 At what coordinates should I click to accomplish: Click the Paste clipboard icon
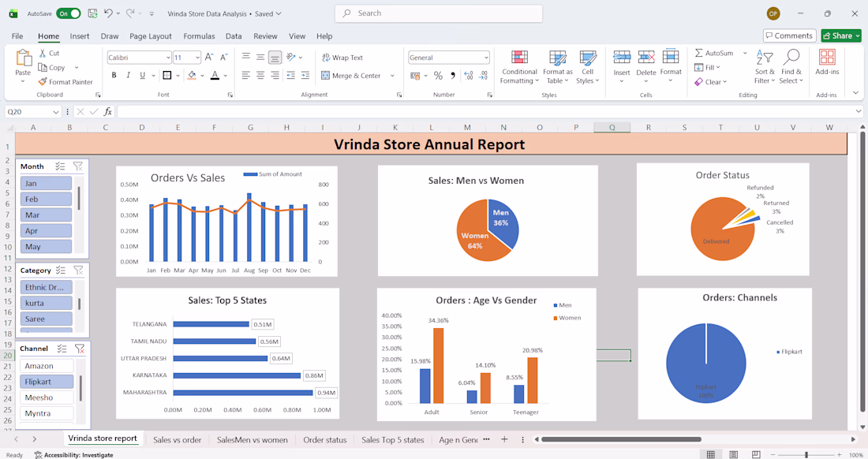(23, 58)
